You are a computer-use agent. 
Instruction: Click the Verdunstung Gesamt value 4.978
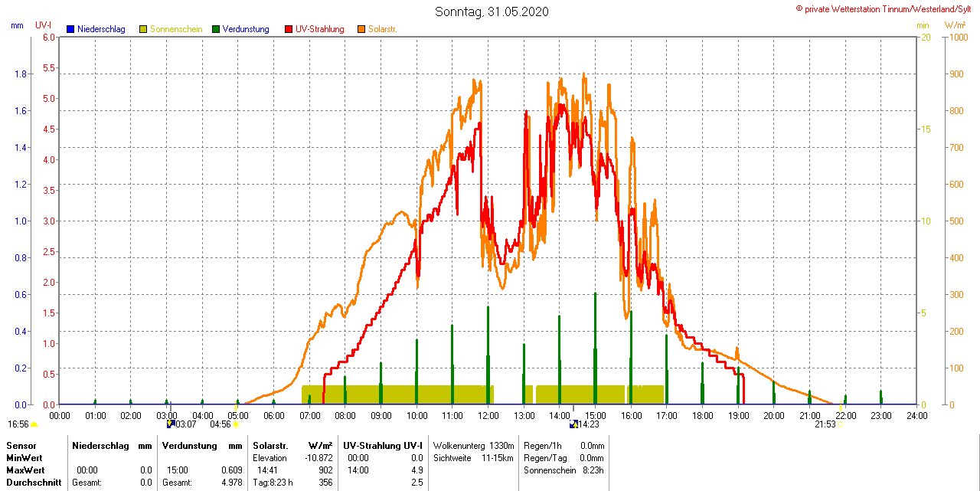(x=234, y=483)
